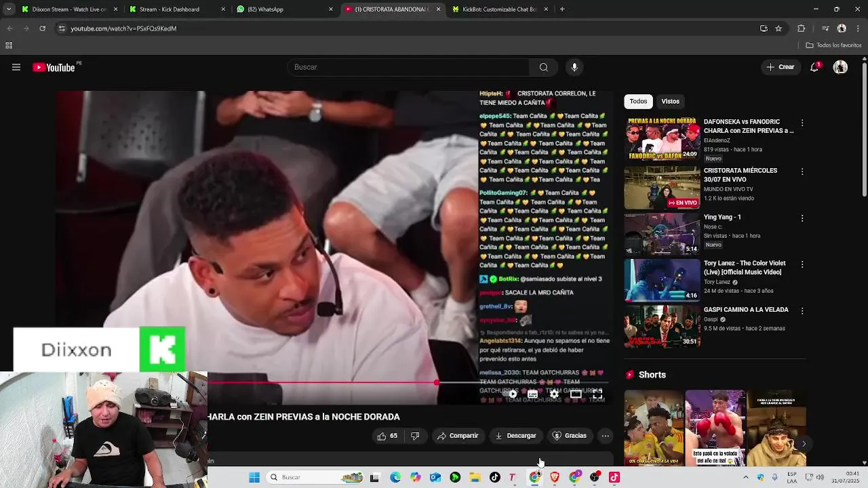The width and height of the screenshot is (868, 488).
Task: Click the video playhead scrubber dot
Action: 437,383
